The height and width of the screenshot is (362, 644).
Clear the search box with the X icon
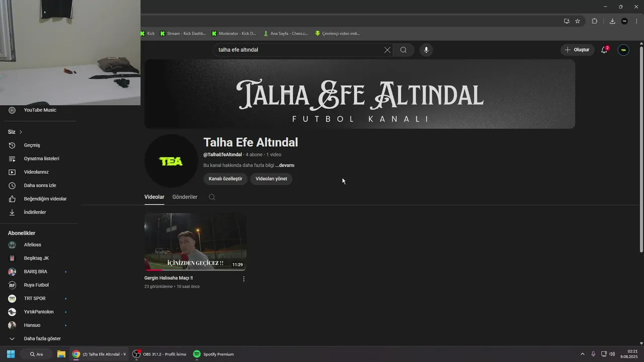click(387, 50)
